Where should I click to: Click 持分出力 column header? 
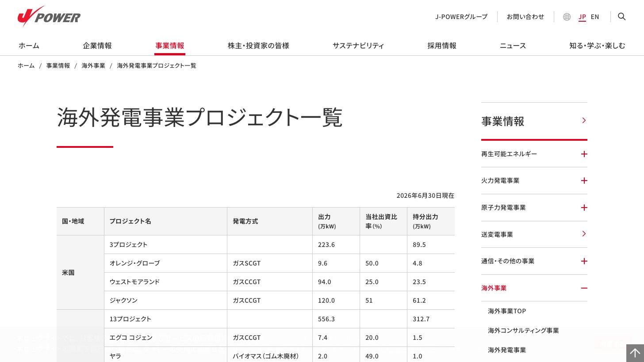tap(431, 221)
